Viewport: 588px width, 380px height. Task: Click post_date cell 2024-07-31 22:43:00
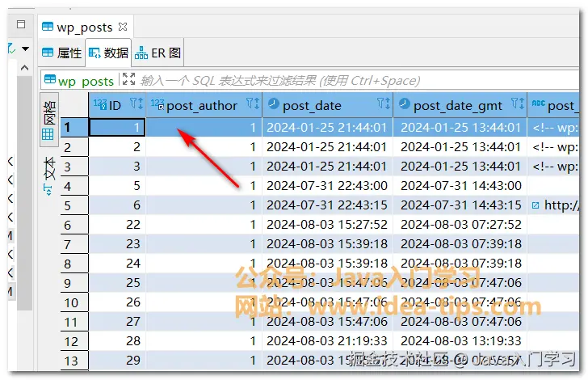pyautogui.click(x=327, y=185)
